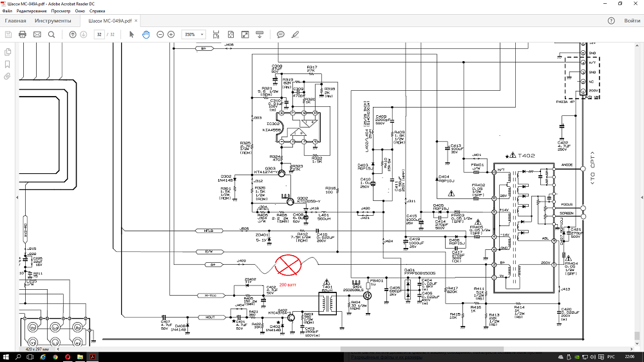644x362 pixels.
Task: Open the Bookmarks panel in left sidebar
Action: 7,64
